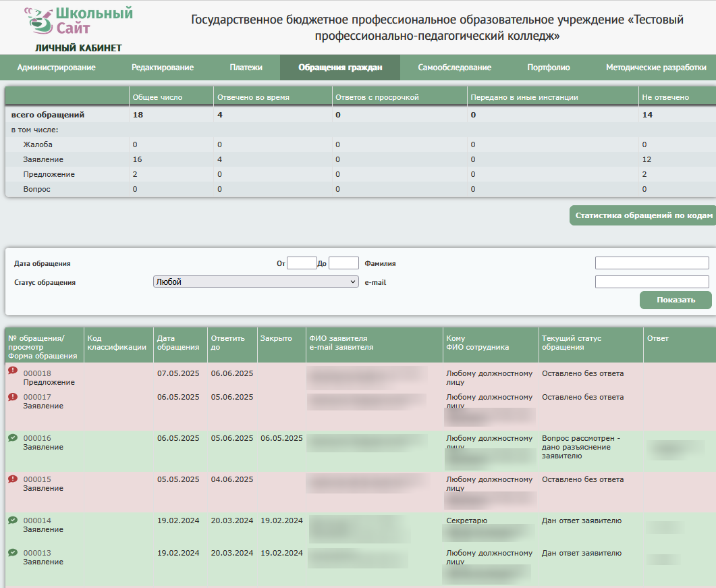Click the Закрыто column header
This screenshot has width=716, height=588.
(276, 338)
